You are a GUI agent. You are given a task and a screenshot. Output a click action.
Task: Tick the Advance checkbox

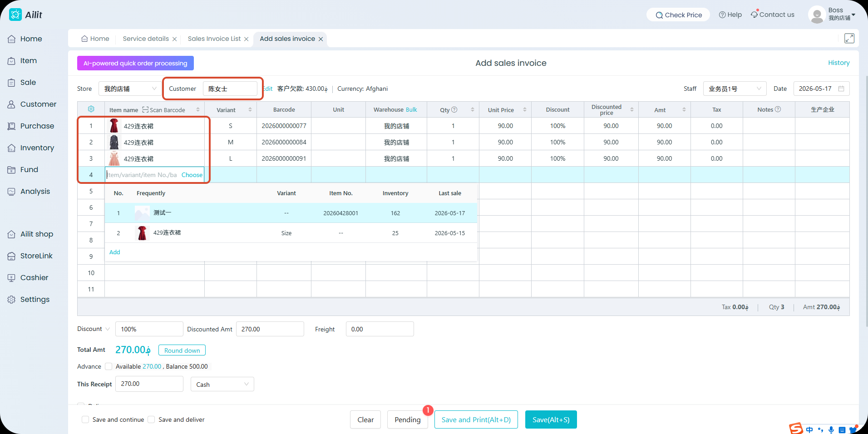pos(108,366)
